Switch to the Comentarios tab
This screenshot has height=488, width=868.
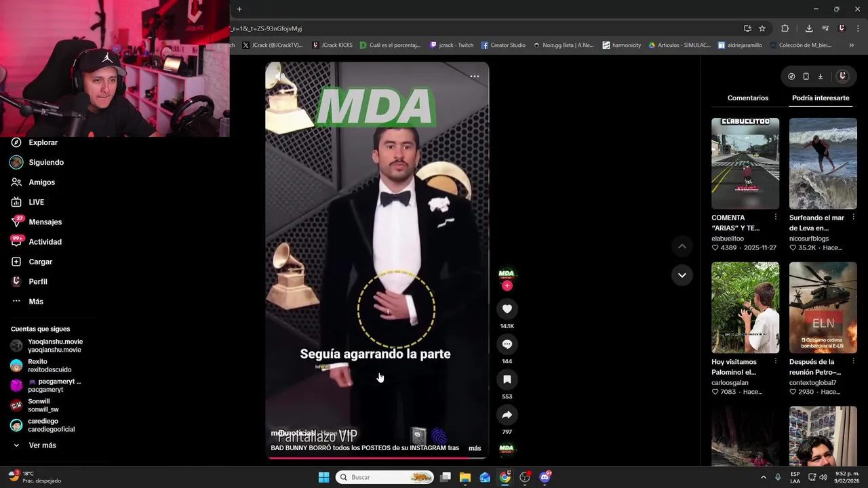(x=748, y=98)
